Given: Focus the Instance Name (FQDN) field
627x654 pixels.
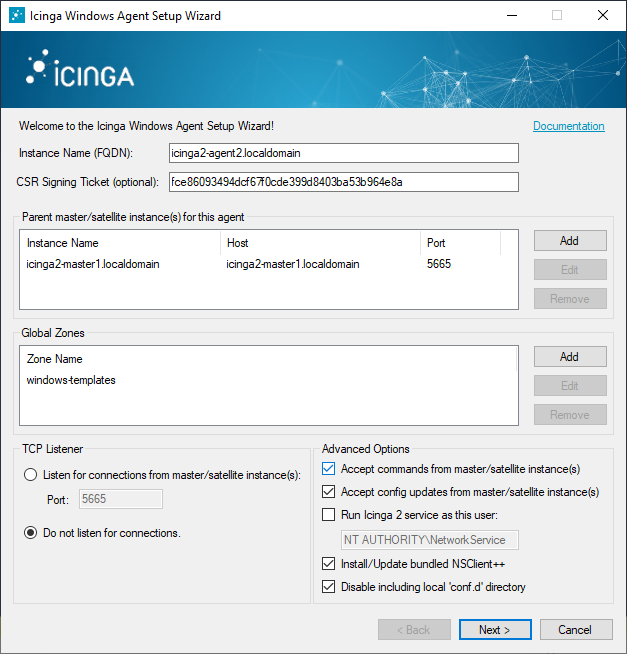Looking at the screenshot, I should [344, 153].
